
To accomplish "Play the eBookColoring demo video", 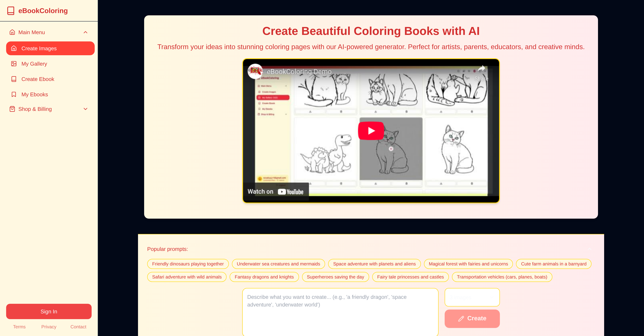I will point(371,130).
